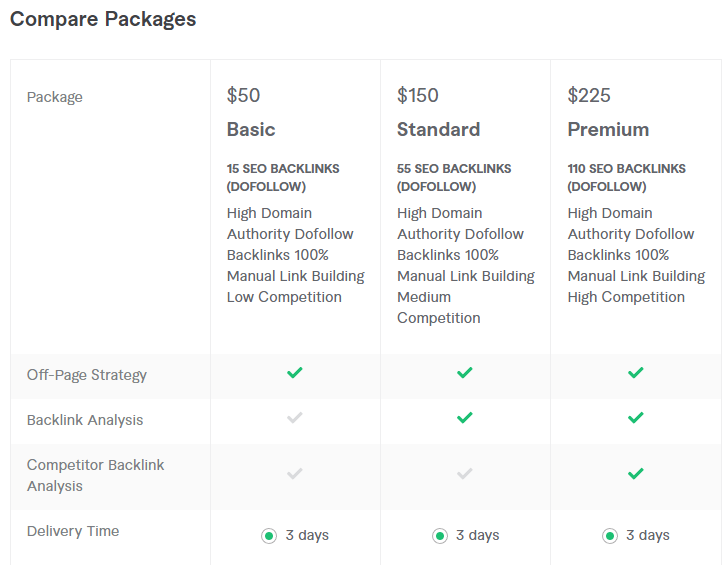Click Premium Competitor Backlink Analysis green checkmark
Screen dimensions: 726x565
pyautogui.click(x=635, y=474)
